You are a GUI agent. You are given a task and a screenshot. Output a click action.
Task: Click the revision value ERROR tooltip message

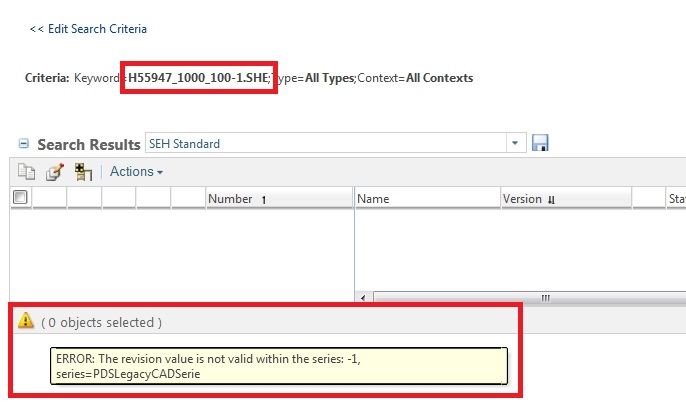pos(279,366)
